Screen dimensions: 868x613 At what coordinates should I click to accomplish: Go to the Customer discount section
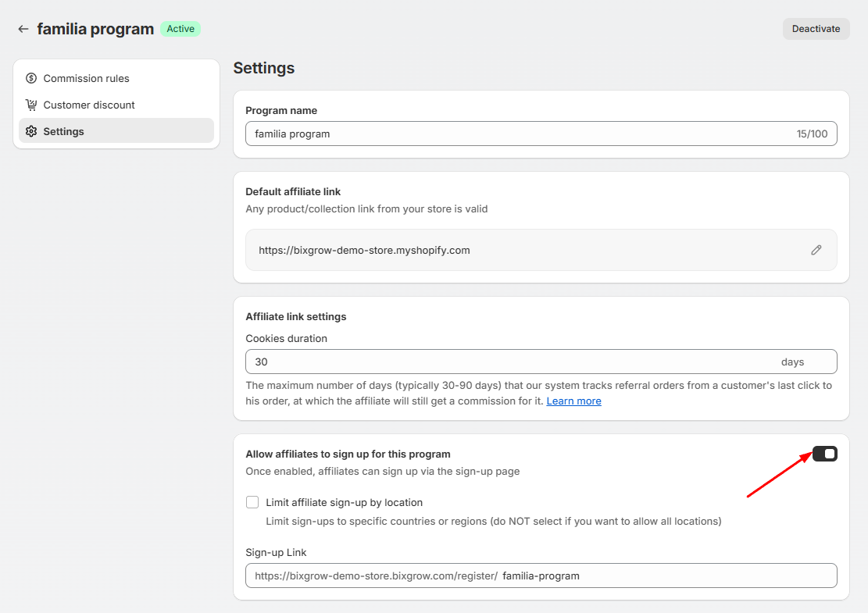pyautogui.click(x=89, y=105)
